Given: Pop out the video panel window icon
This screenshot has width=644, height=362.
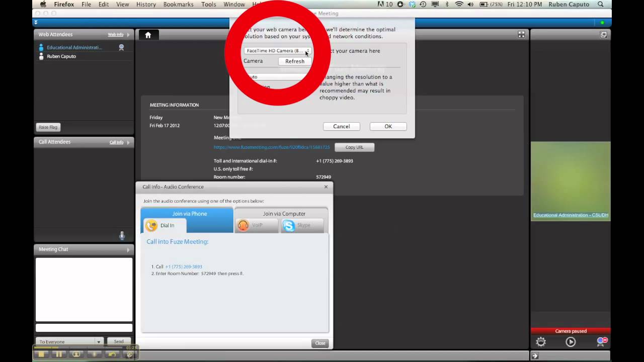Looking at the screenshot, I should [603, 35].
